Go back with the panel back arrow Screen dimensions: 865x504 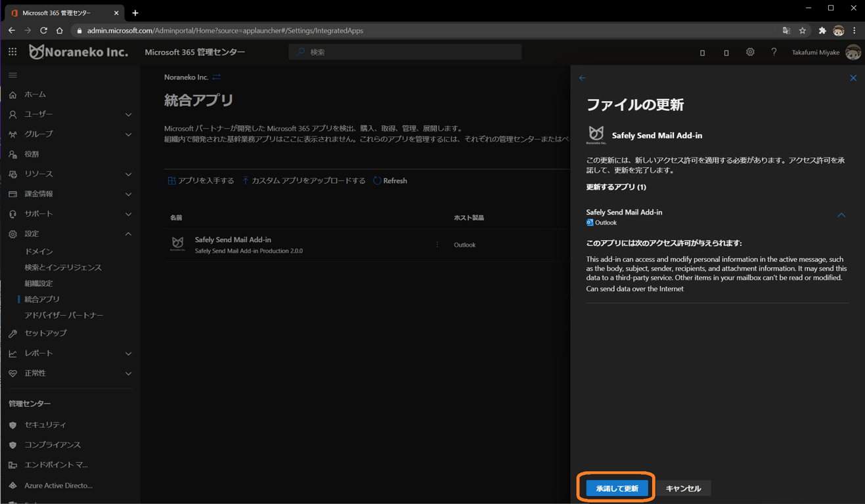583,78
